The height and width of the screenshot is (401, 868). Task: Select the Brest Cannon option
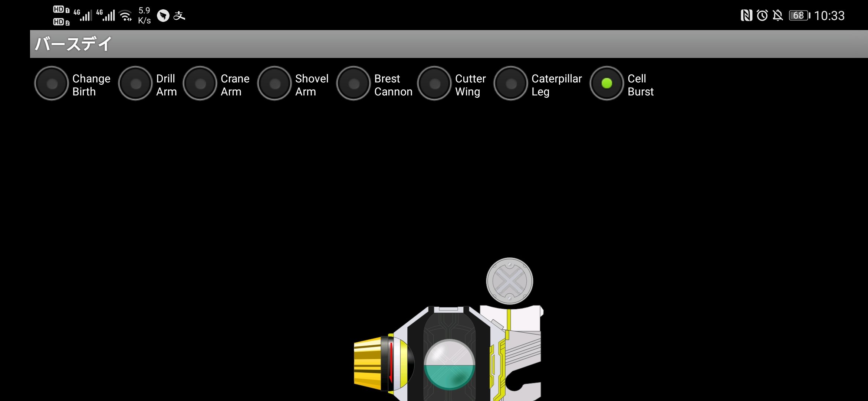(354, 85)
